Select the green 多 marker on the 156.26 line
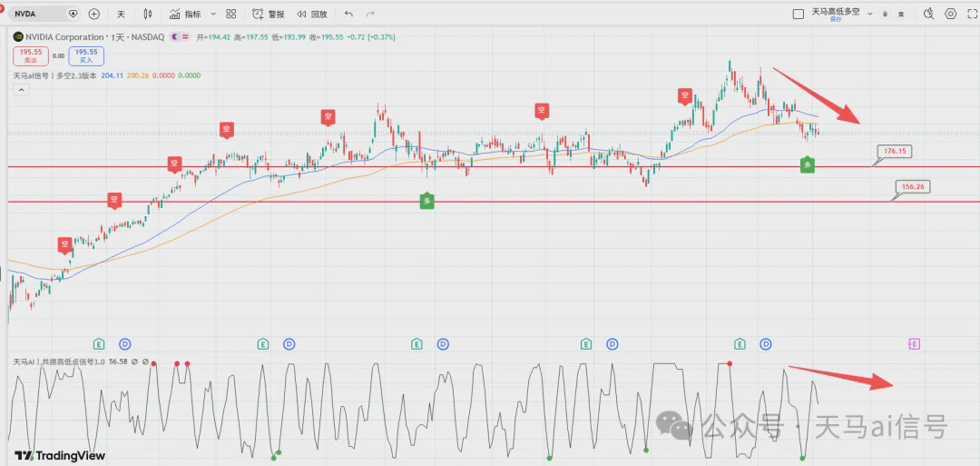The image size is (980, 466). [426, 200]
